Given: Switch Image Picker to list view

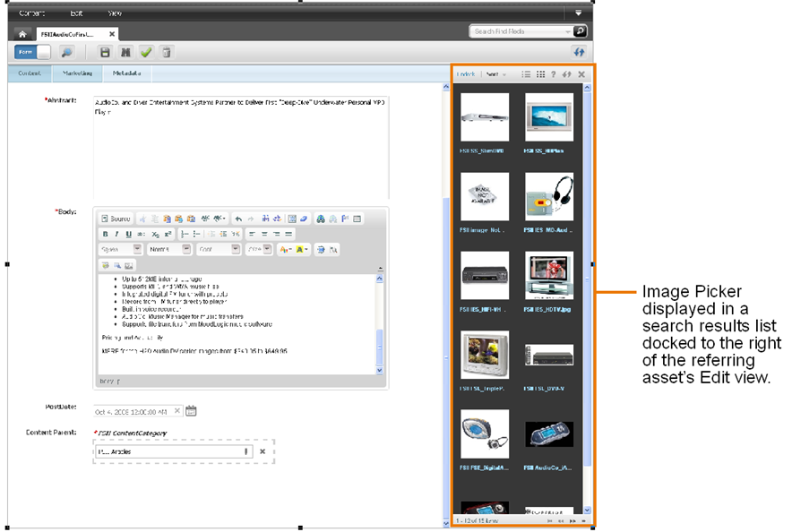Looking at the screenshot, I should pyautogui.click(x=526, y=74).
